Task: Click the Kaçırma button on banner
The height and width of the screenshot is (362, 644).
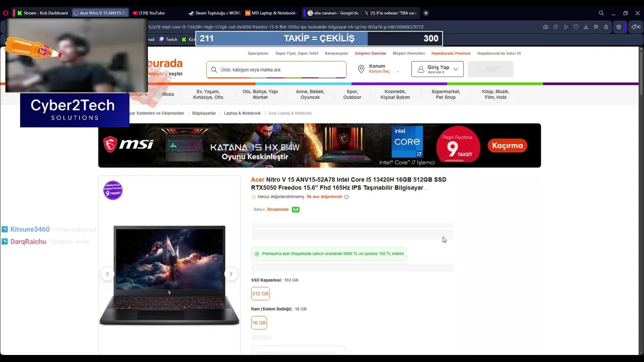Action: point(507,146)
